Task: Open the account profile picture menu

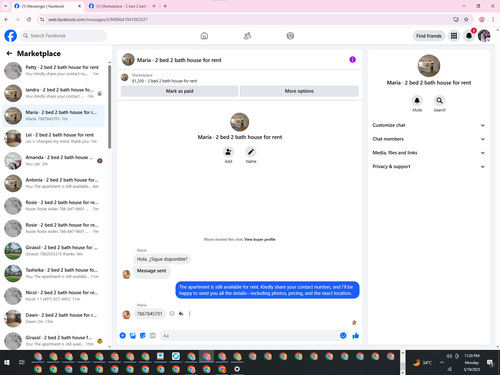Action: (484, 36)
